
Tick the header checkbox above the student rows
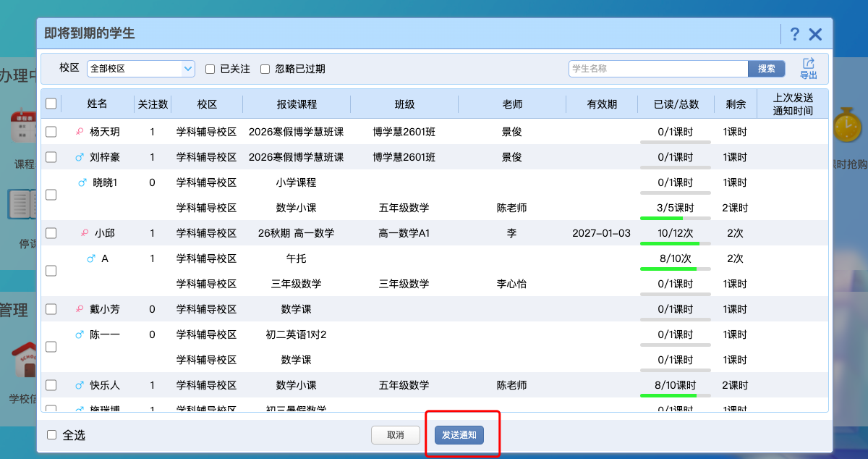(x=51, y=104)
